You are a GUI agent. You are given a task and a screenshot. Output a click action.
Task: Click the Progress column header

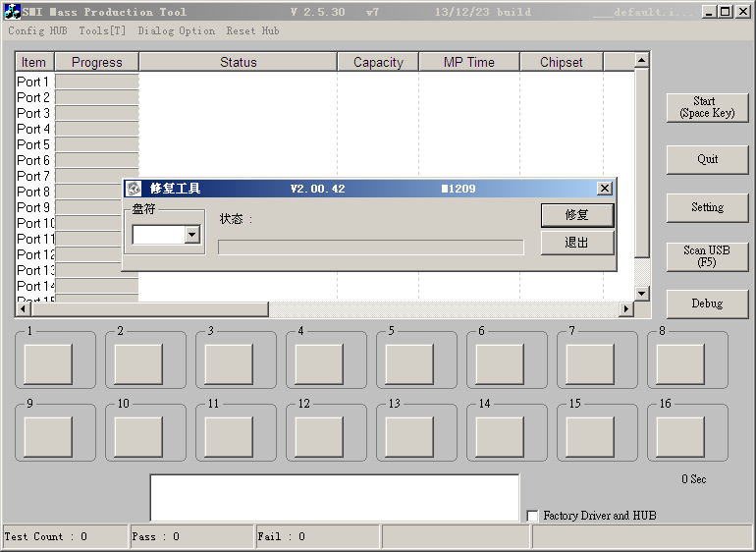97,62
